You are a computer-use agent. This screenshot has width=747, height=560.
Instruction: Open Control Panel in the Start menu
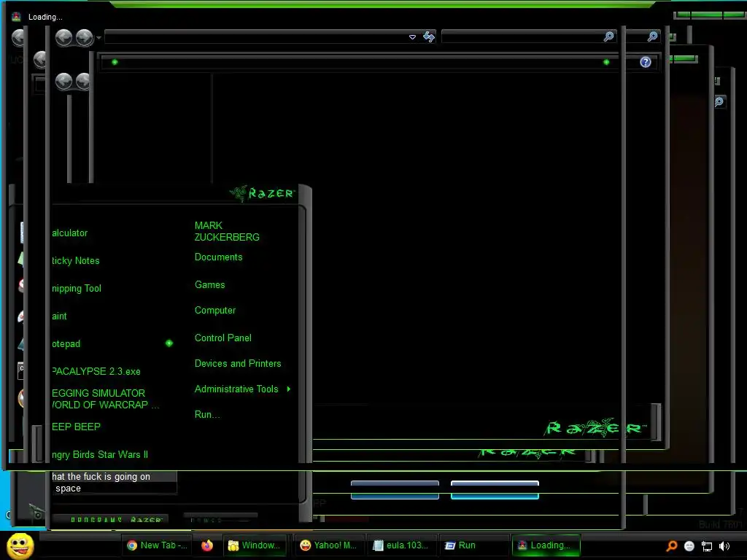[222, 338]
